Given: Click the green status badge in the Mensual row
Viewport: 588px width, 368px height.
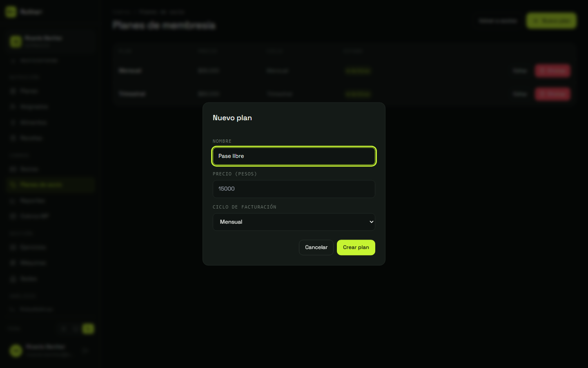Looking at the screenshot, I should tap(358, 71).
